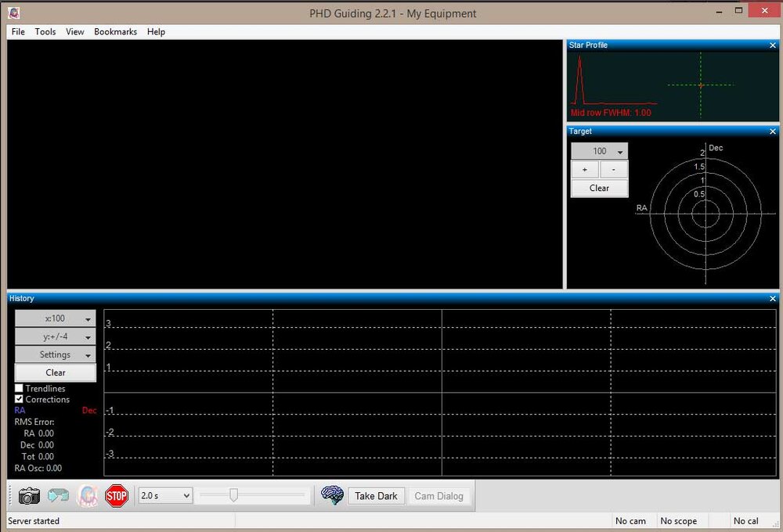The width and height of the screenshot is (783, 532).
Task: Expand the y:+/-4 range dropdown
Action: (x=56, y=337)
